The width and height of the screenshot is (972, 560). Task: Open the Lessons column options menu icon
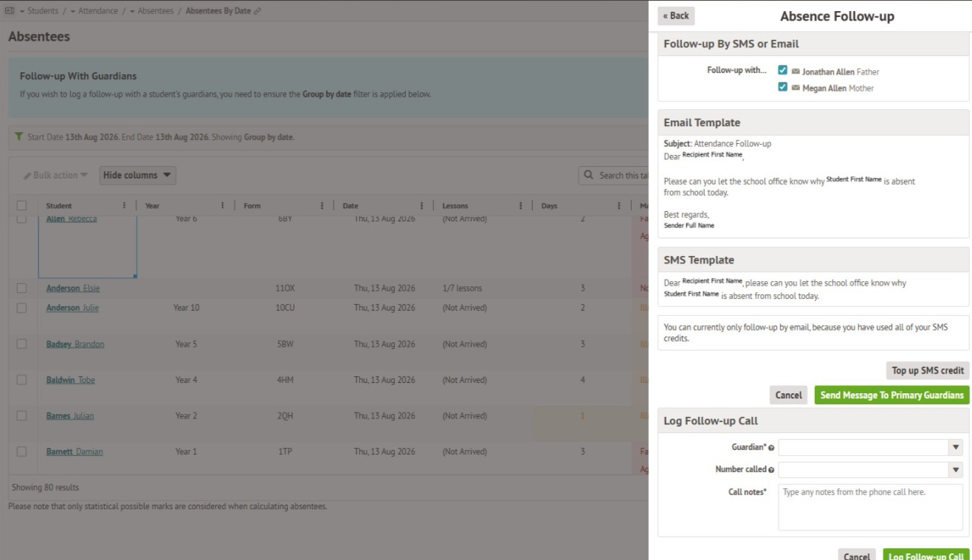520,206
